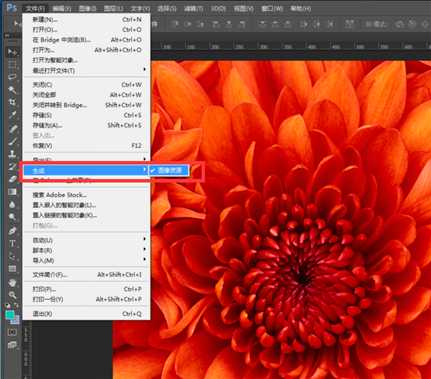Viewport: 431px width, 379px height.
Task: Choose 搜索 Adobe Stock... menu item
Action: pos(87,195)
